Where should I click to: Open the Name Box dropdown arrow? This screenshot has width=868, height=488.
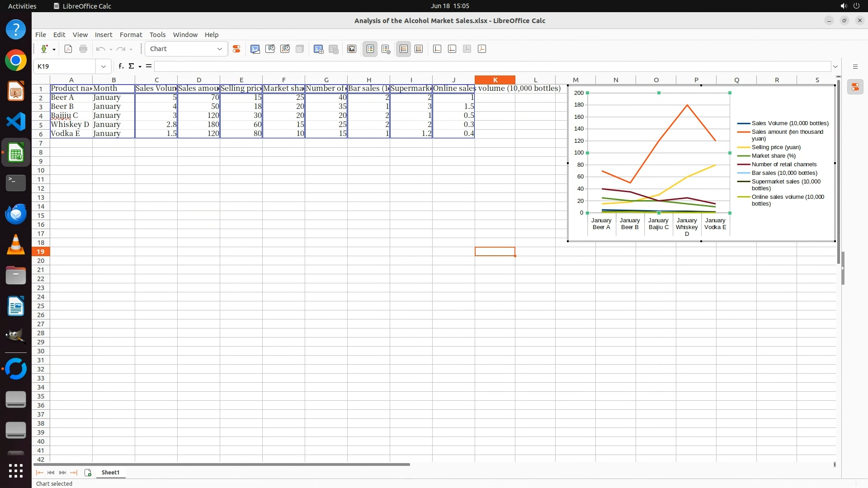pos(104,66)
